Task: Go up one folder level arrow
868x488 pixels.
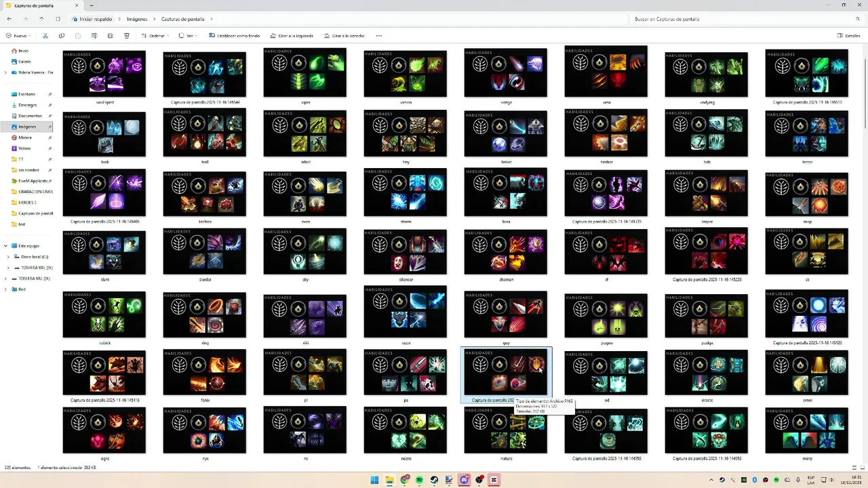Action: click(41, 19)
